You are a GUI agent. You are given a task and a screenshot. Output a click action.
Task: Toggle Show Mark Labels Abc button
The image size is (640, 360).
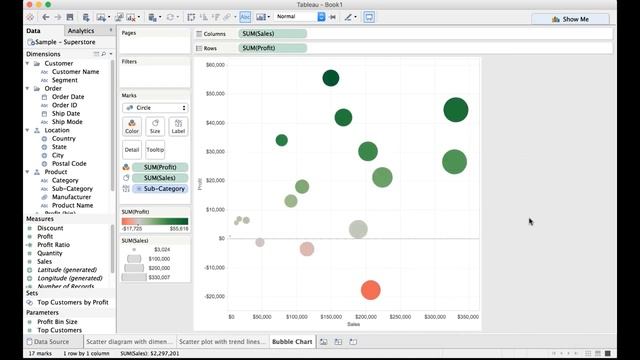click(245, 17)
